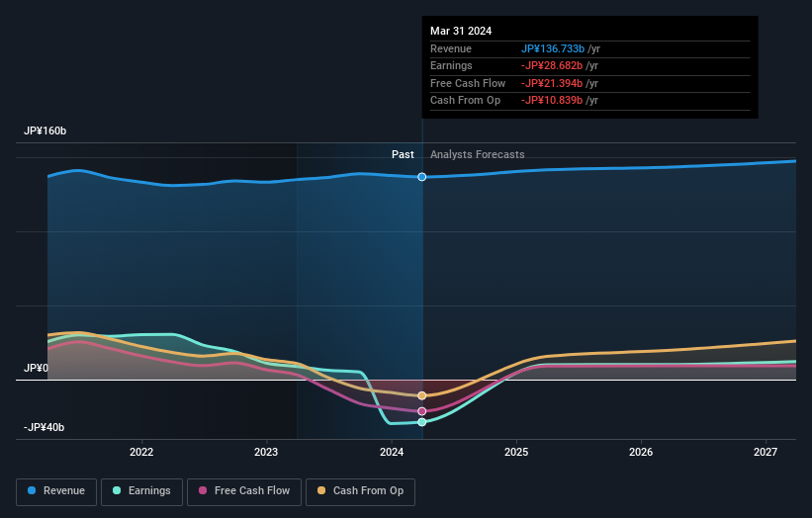Click the Earnings row label in tooltip
The height and width of the screenshot is (518, 812).
(x=451, y=65)
